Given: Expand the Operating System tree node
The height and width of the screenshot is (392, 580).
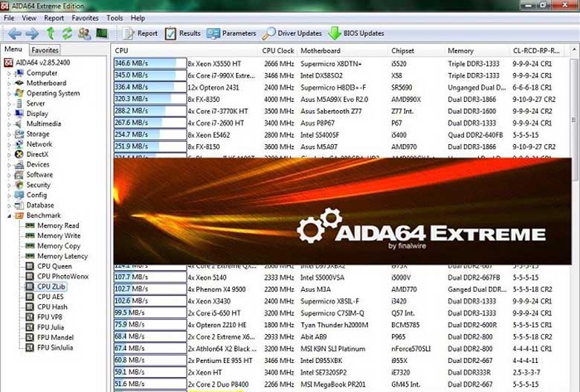Looking at the screenshot, I should (x=9, y=94).
